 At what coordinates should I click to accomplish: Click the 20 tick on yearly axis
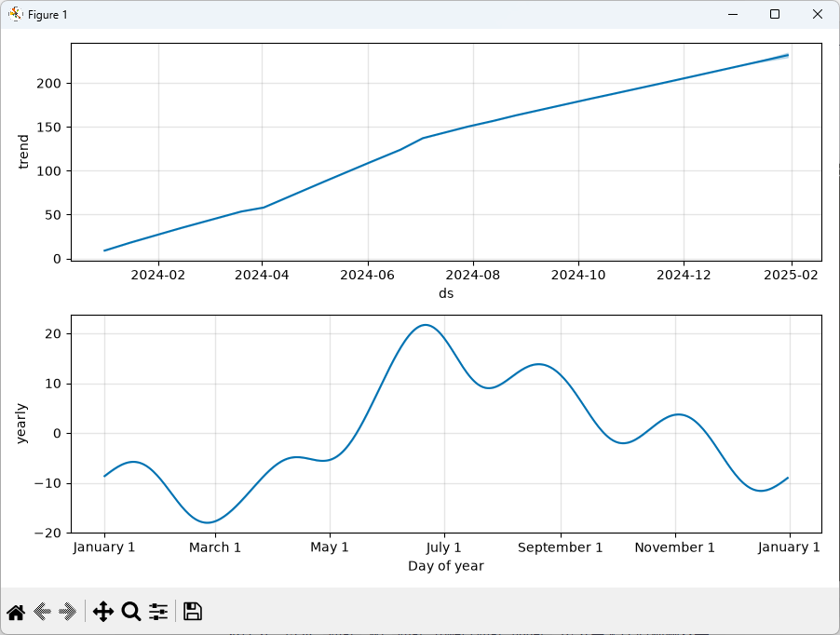pos(54,334)
